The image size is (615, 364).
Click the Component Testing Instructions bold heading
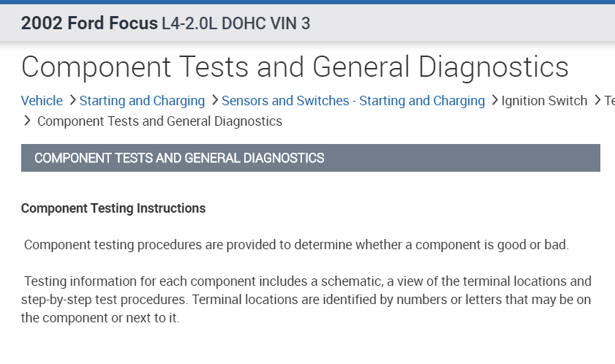coord(113,208)
